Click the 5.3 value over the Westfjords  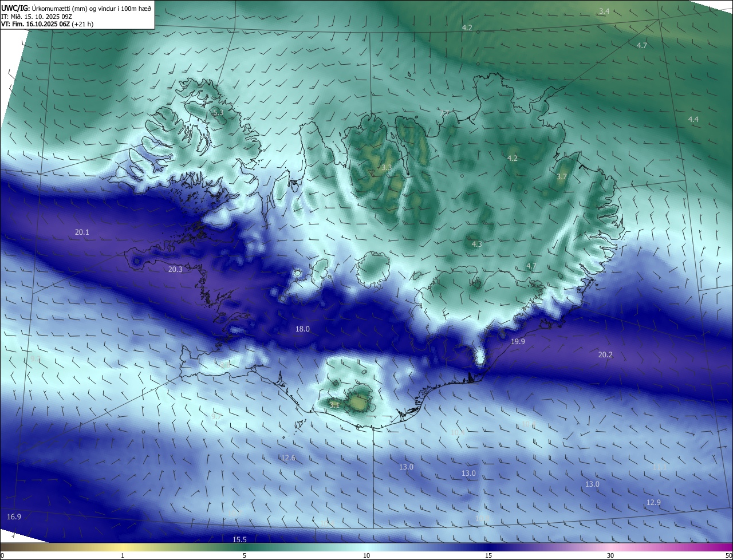218,113
